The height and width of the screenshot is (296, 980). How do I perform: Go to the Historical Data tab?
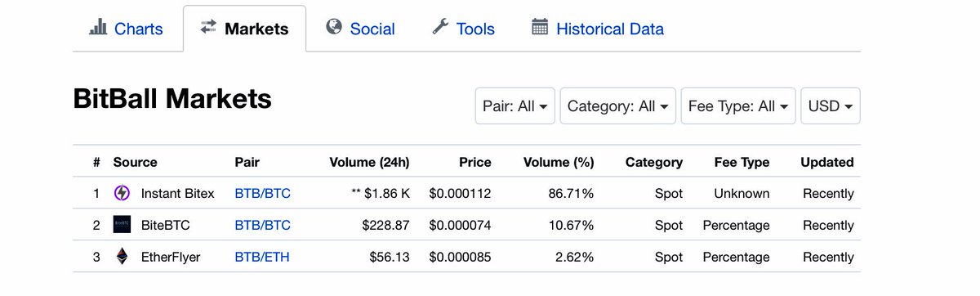coord(597,29)
